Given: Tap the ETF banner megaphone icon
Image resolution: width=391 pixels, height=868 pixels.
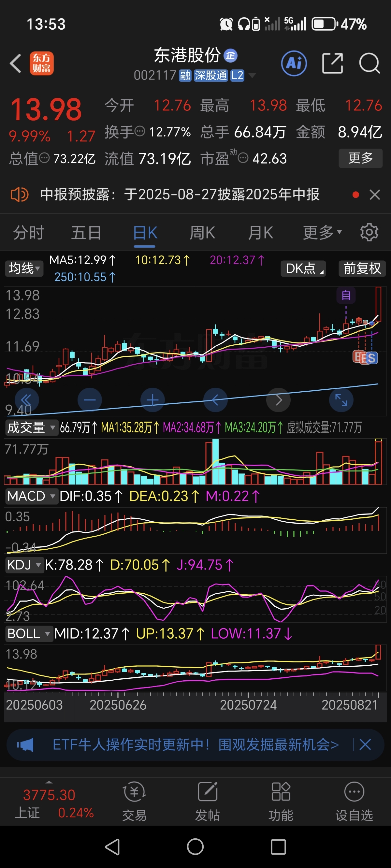Looking at the screenshot, I should [26, 745].
